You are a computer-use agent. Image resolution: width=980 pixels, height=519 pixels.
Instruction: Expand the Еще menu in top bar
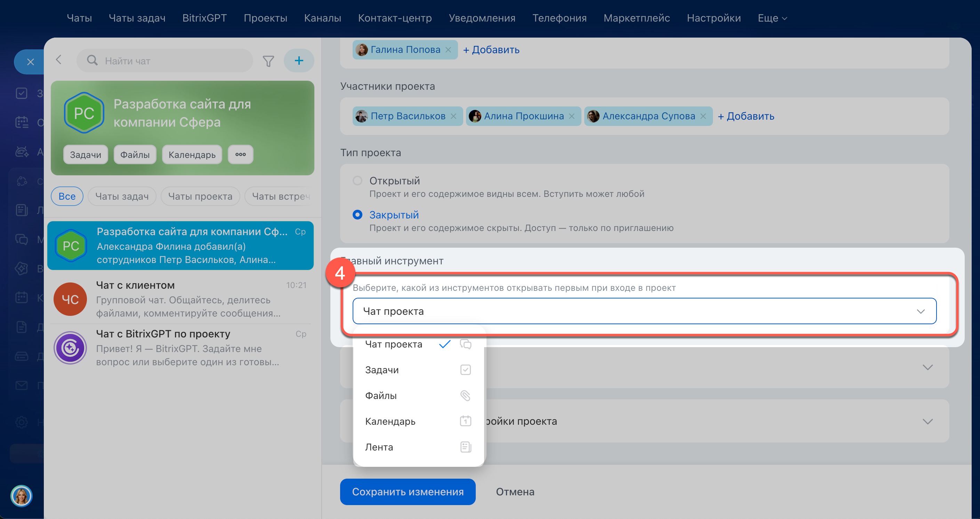[x=772, y=18]
